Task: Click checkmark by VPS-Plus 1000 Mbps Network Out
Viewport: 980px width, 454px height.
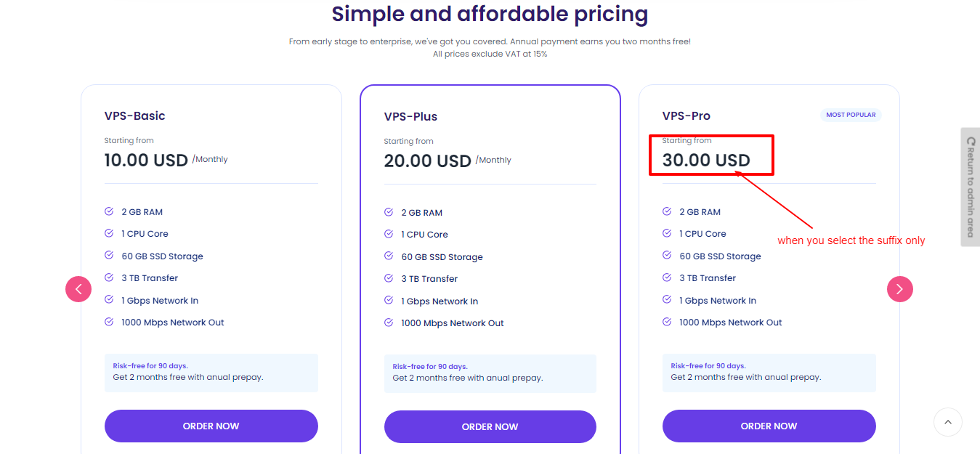Action: click(x=389, y=323)
